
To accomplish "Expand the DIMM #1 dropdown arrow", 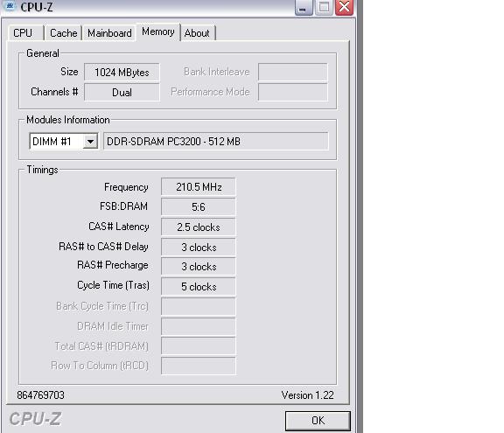I will coord(90,142).
